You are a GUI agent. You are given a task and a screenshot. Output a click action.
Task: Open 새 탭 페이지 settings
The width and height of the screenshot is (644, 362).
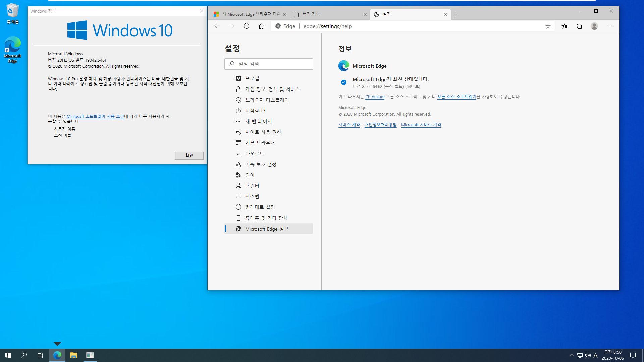point(269,121)
